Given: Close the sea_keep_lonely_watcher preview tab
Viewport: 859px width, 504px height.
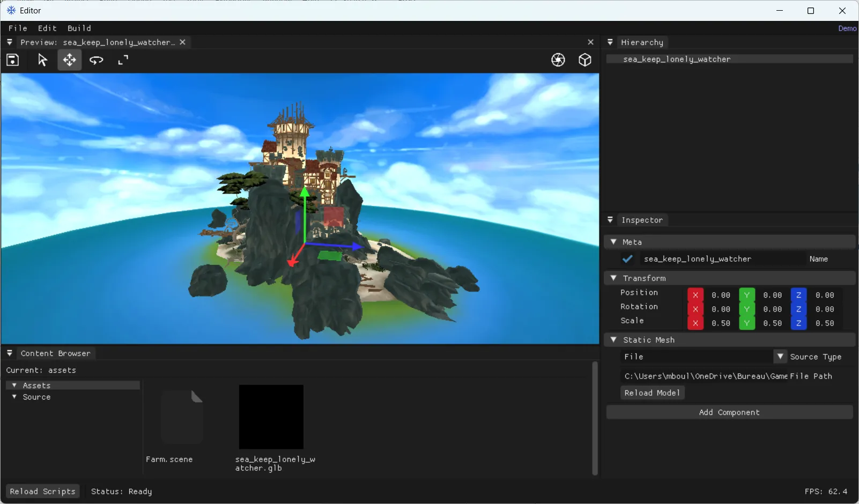Looking at the screenshot, I should (182, 42).
